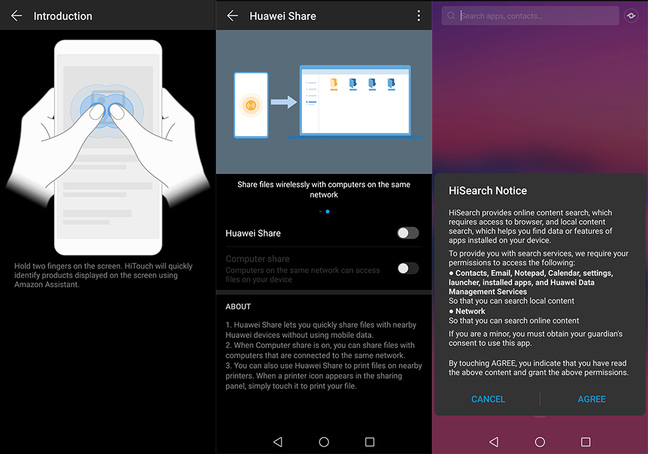The width and height of the screenshot is (648, 454).
Task: Tap the back navigation triangle under Huawei Share
Action: pyautogui.click(x=278, y=442)
